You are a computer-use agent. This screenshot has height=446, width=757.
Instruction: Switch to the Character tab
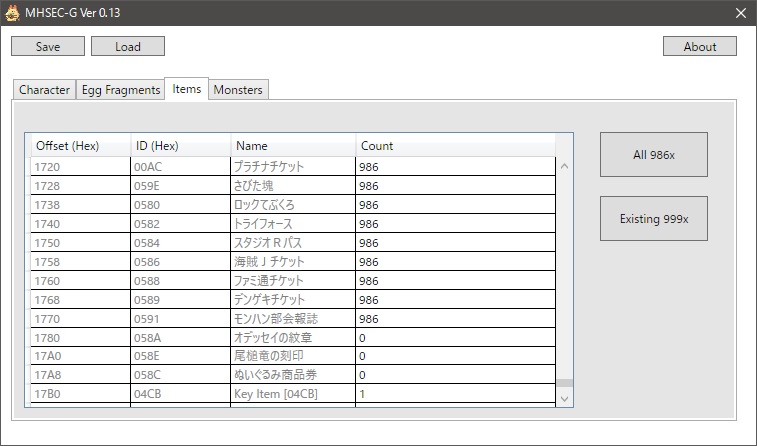[44, 90]
